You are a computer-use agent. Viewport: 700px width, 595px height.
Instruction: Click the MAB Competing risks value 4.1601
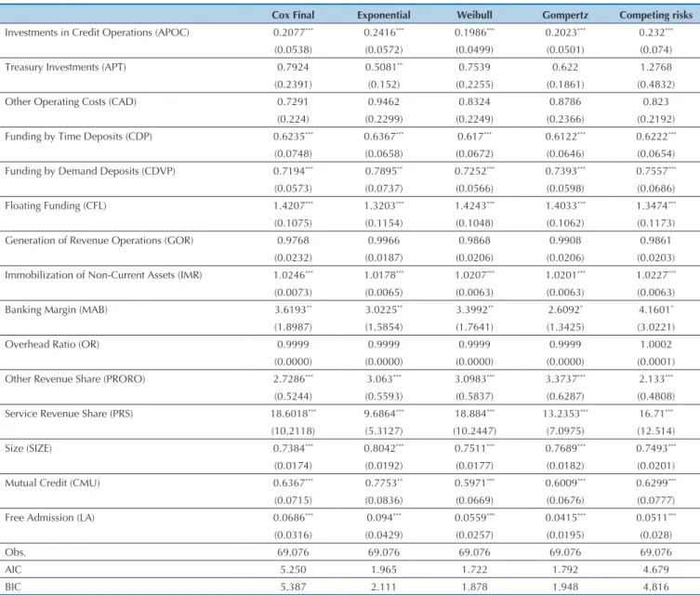655,310
